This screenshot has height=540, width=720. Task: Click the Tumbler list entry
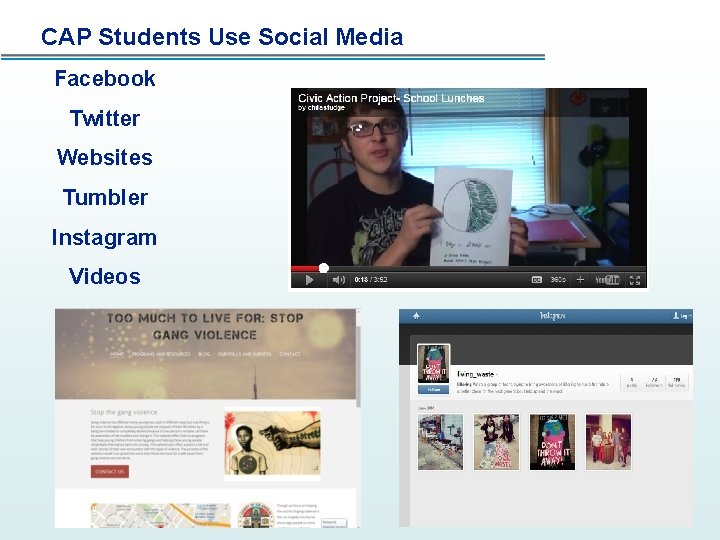click(x=105, y=197)
